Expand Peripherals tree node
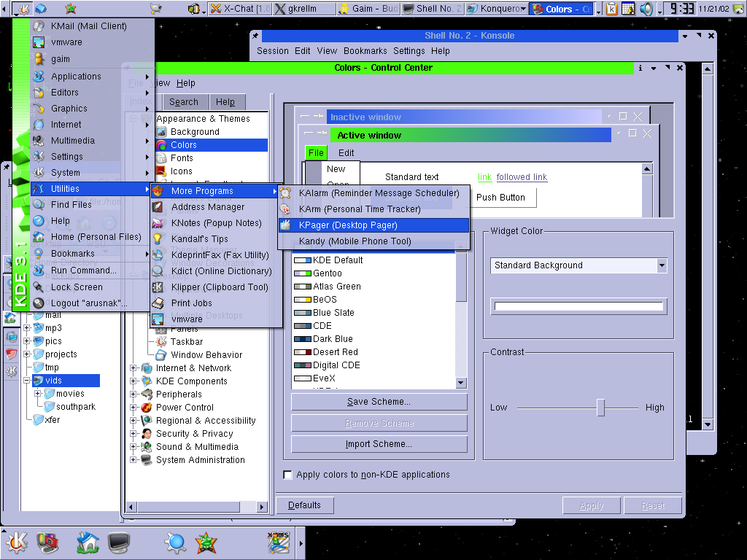The width and height of the screenshot is (747, 560). (x=133, y=394)
